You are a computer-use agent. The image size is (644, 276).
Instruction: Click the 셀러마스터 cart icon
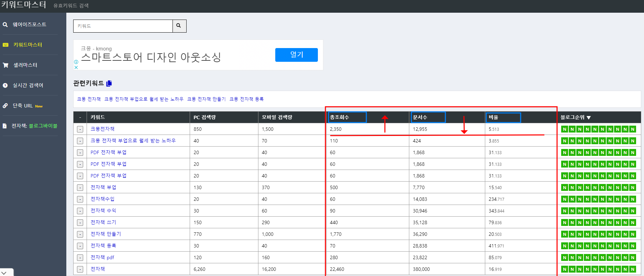pos(5,65)
